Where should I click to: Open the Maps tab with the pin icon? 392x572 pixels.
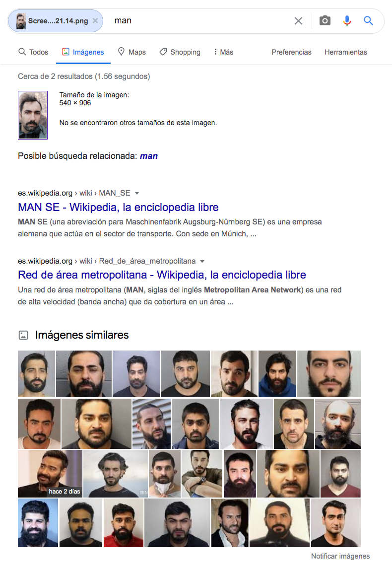coord(131,52)
